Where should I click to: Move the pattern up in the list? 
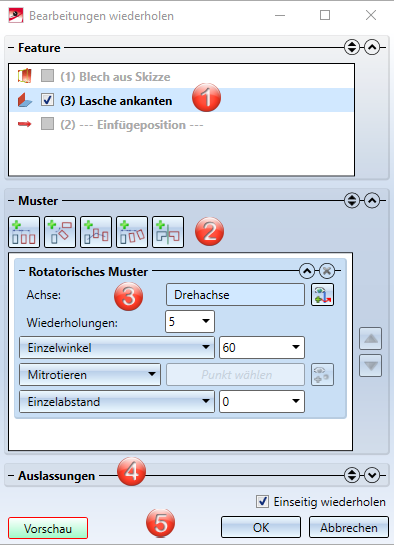tap(371, 338)
